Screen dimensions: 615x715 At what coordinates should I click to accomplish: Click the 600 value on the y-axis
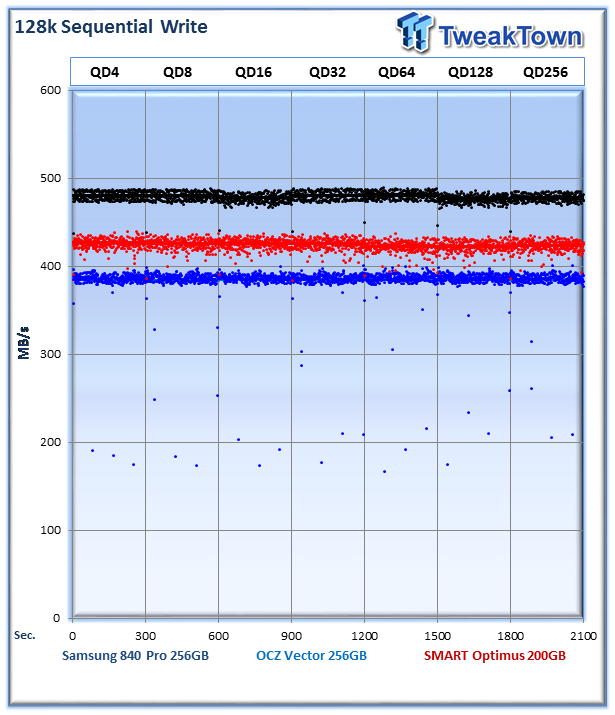coord(51,90)
